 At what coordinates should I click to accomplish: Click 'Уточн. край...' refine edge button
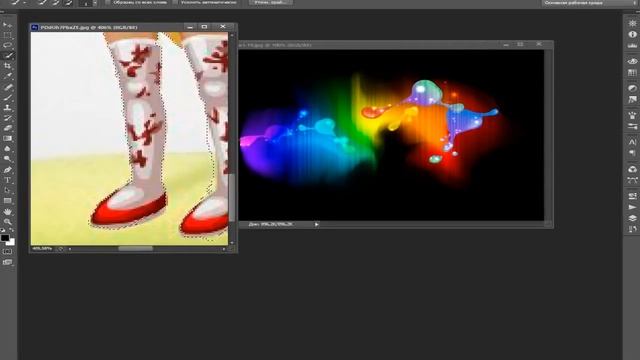[271, 2]
